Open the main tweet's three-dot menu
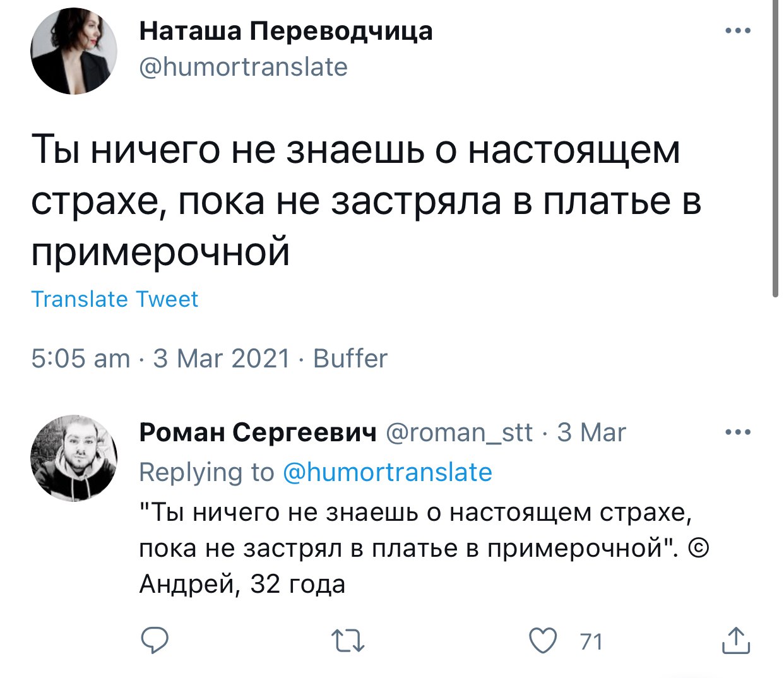 click(737, 30)
